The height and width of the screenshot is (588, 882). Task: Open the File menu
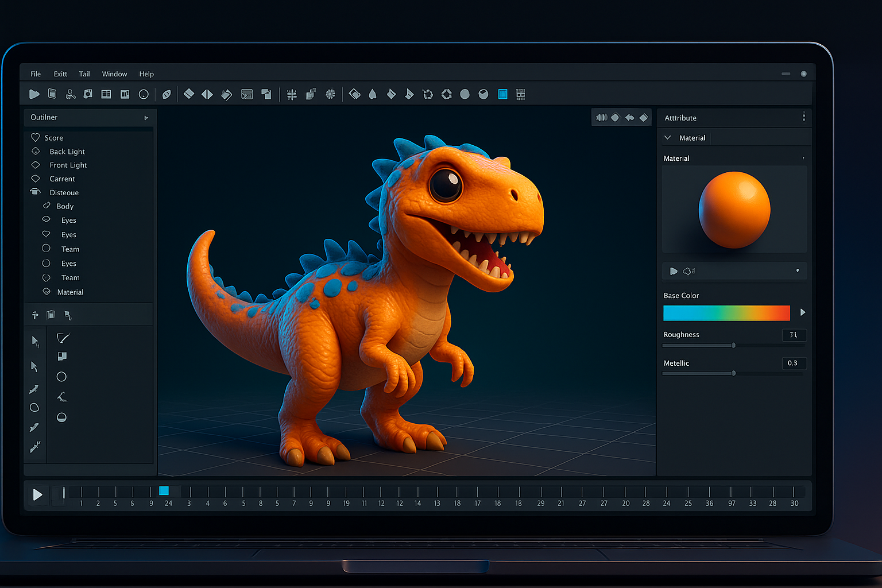click(x=36, y=74)
